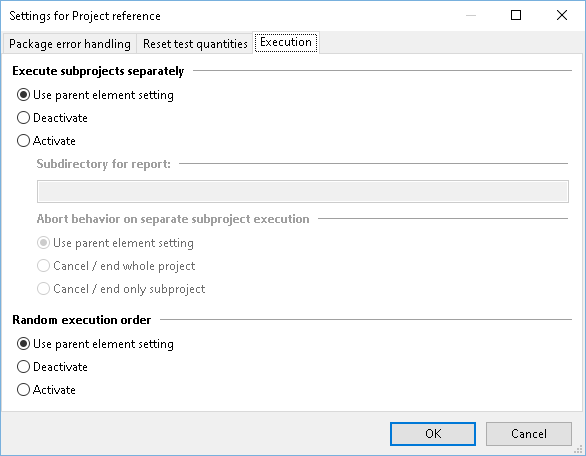
Task: Select Cancel / end only subproject option
Action: tap(121, 289)
